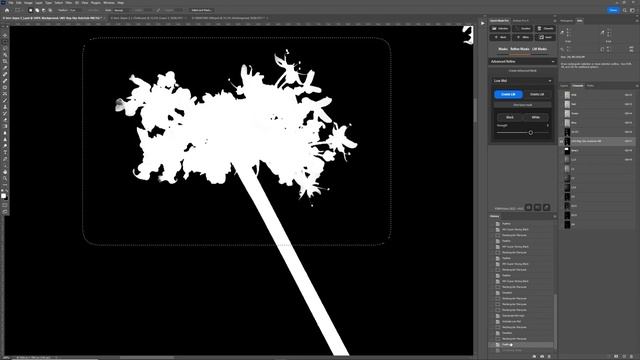Select the Rectangular Marquee tool in toolbar
The width and height of the screenshot is (640, 360).
click(5, 42)
